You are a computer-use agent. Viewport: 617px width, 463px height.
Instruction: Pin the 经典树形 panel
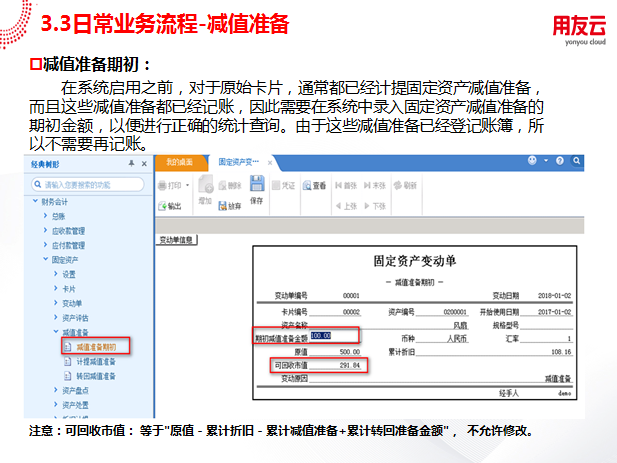coord(131,164)
